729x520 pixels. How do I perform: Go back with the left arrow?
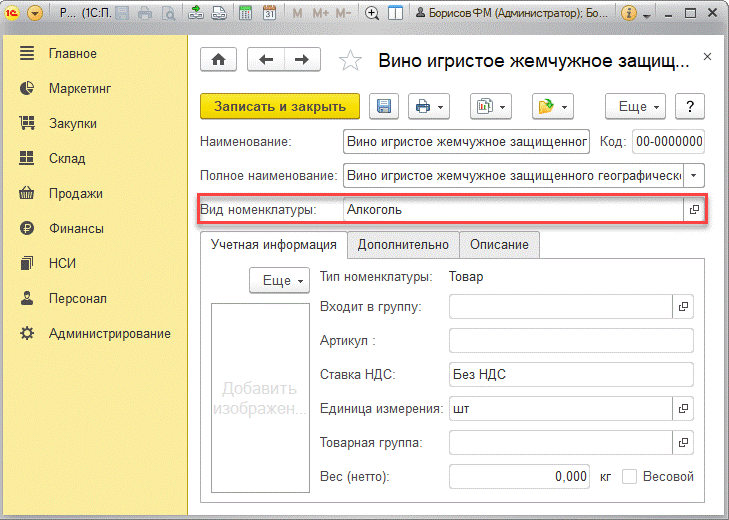[x=266, y=60]
